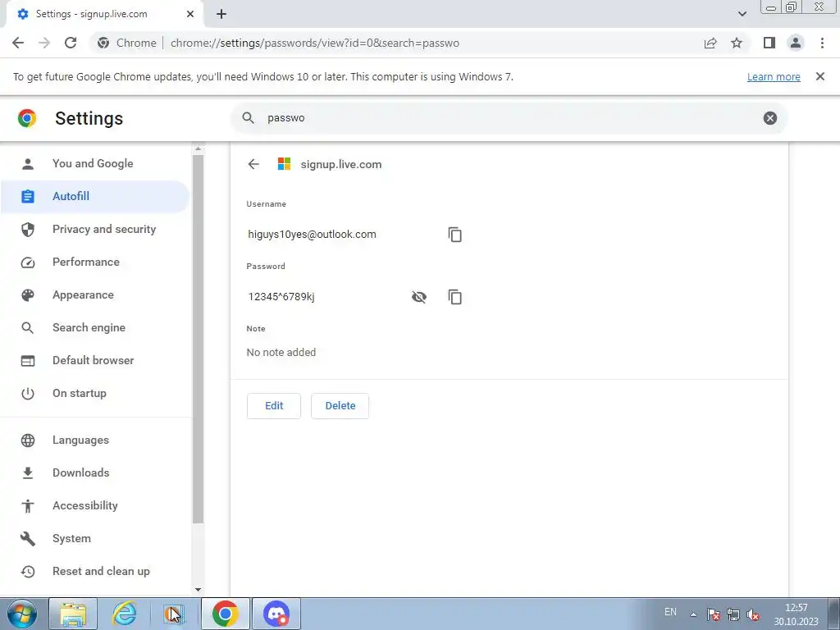Screen dimensions: 840x630
Task: Open the Chrome three-dot menu
Action: pos(822,43)
